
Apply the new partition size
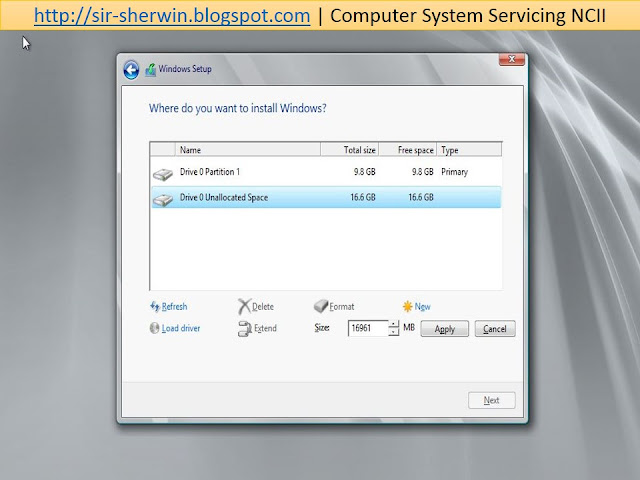444,329
